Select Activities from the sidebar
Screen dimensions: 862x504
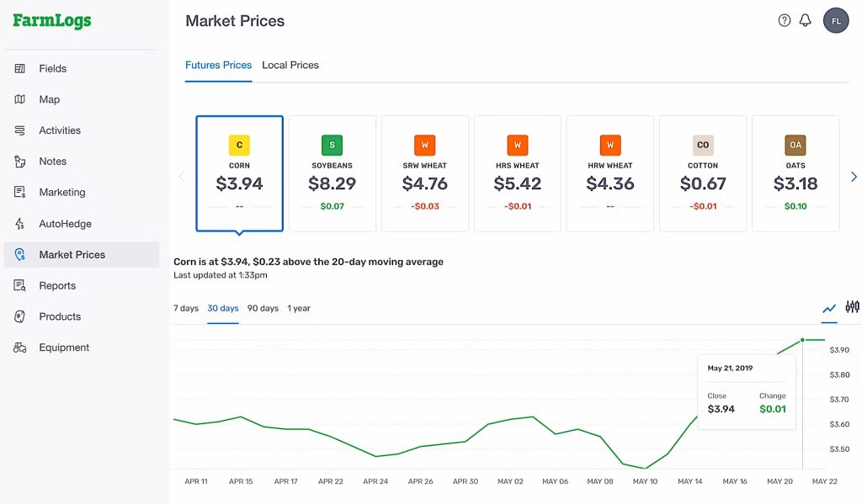58,130
